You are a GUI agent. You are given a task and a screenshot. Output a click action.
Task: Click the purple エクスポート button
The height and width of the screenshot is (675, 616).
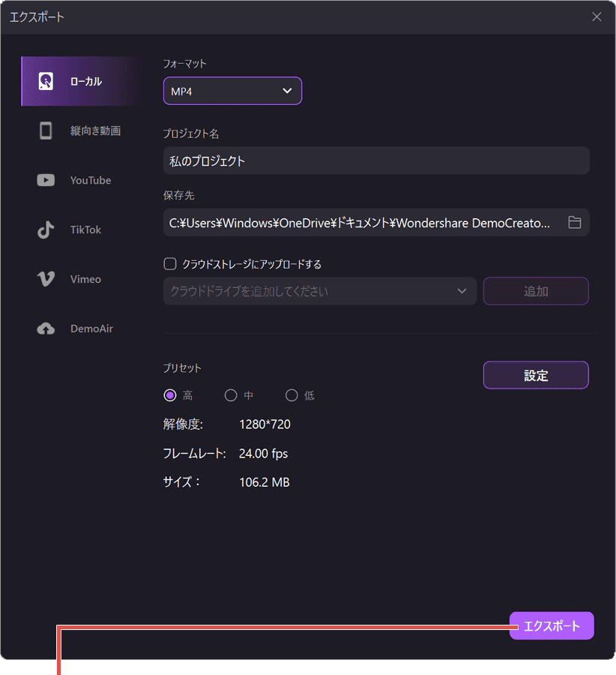click(552, 625)
